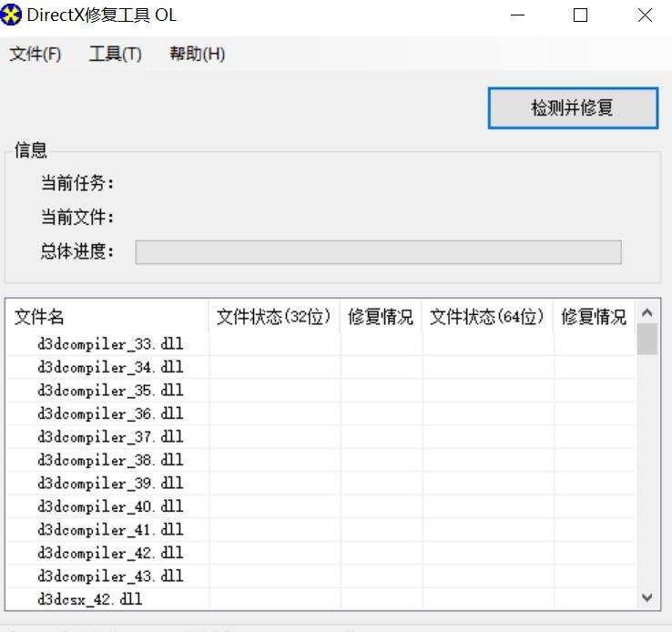The height and width of the screenshot is (632, 672).
Task: Select d3dcompiler_43.dll entry
Action: pos(110,576)
